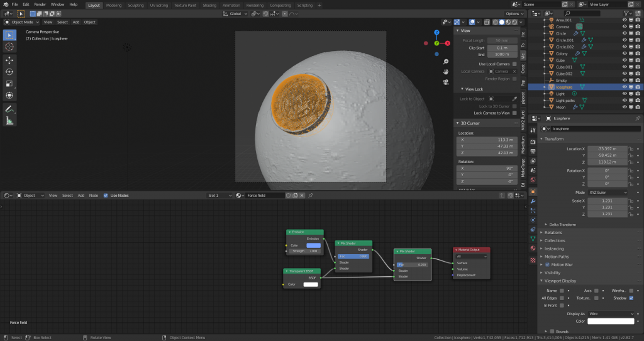Screen dimensions: 644x341
Task: Open the Material properties tab
Action: point(533,248)
